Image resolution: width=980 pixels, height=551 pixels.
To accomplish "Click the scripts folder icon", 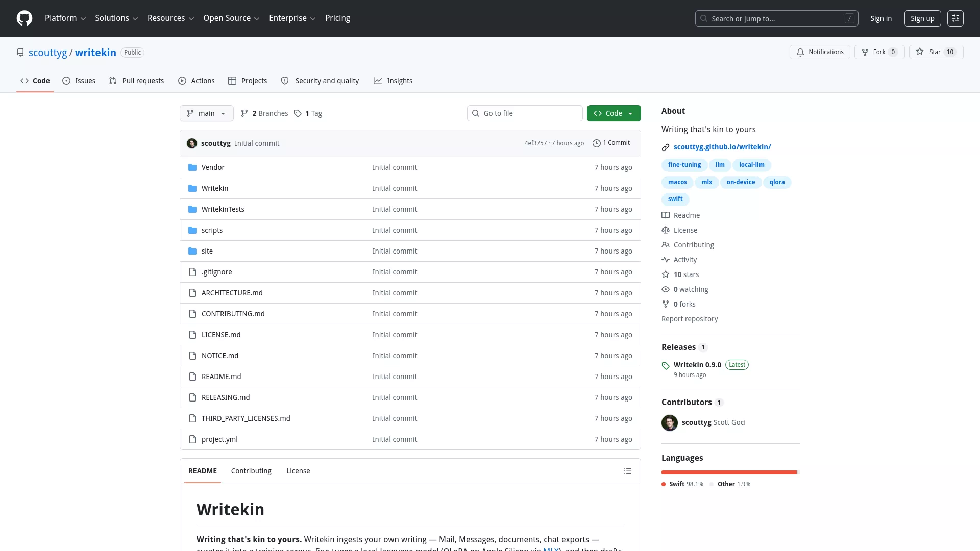I will point(192,230).
